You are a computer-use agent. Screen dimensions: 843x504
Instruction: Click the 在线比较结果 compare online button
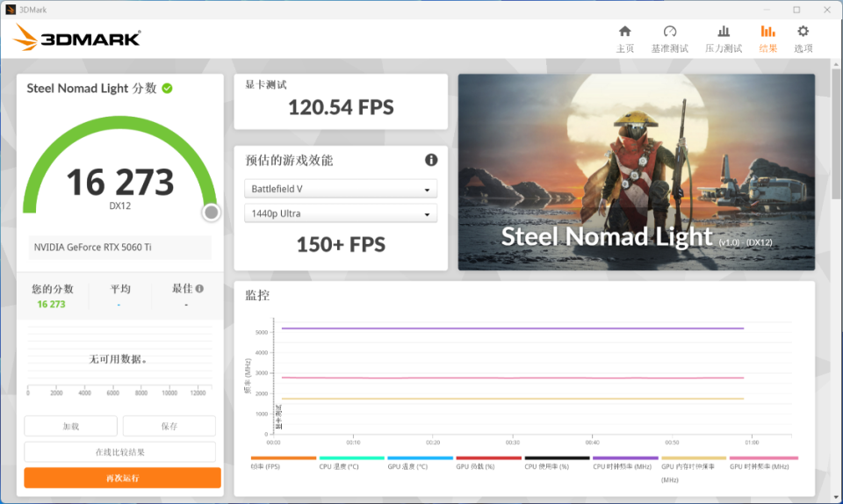click(x=120, y=452)
